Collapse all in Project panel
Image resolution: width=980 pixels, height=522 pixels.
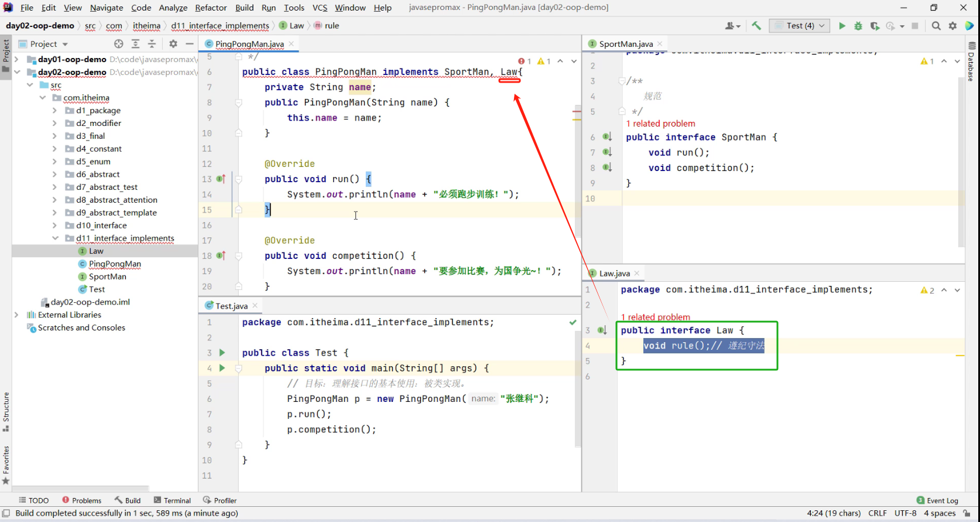152,44
